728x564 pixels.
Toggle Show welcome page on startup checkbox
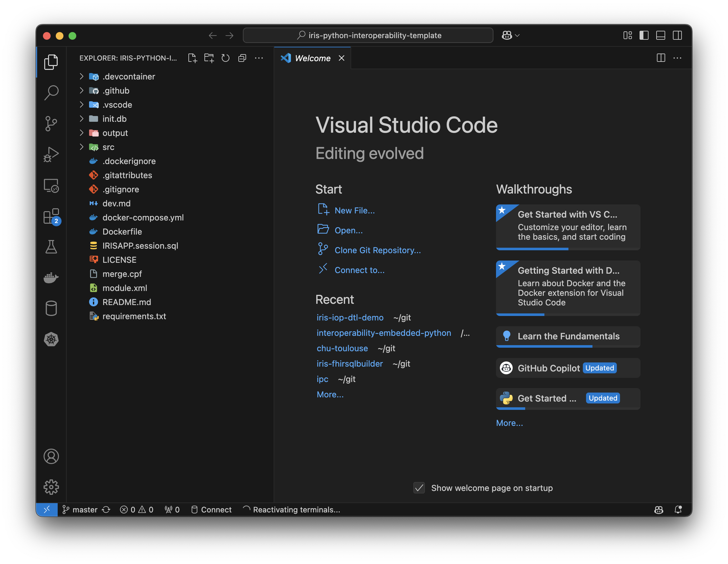(419, 488)
